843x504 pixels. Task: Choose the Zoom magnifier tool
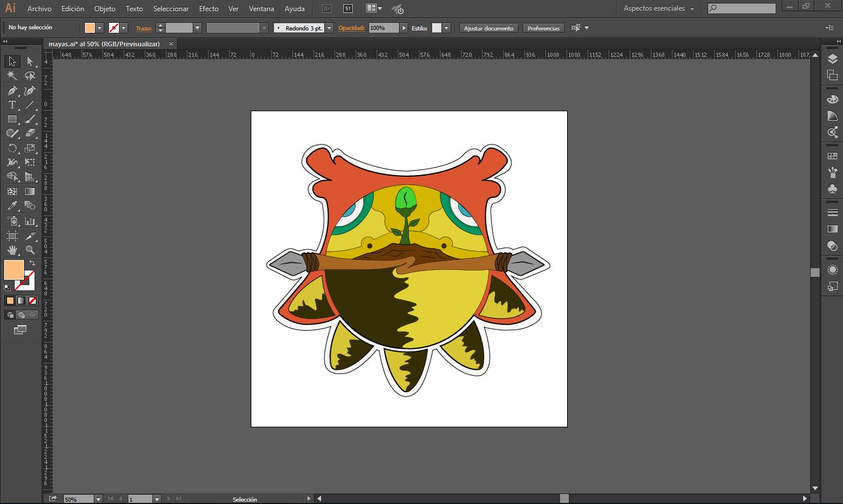tap(30, 250)
